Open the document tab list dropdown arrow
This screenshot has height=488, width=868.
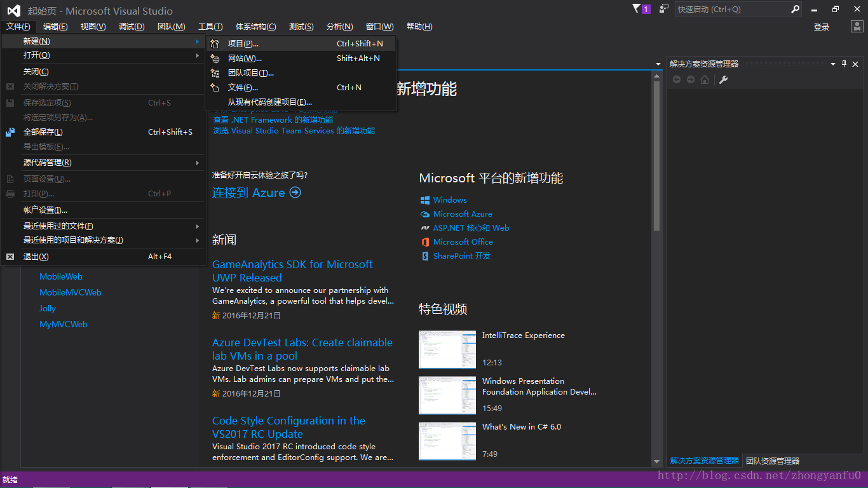pos(658,64)
